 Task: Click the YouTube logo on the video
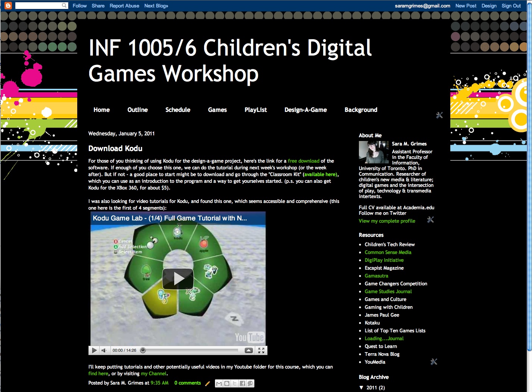tap(249, 337)
